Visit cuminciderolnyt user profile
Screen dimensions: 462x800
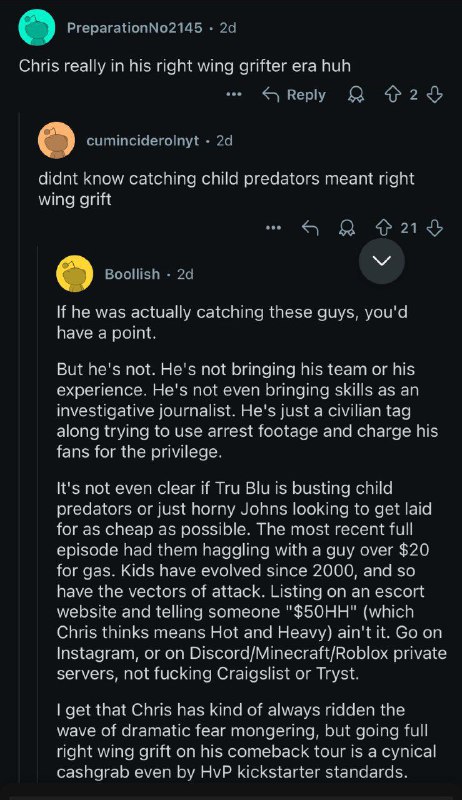tap(143, 140)
